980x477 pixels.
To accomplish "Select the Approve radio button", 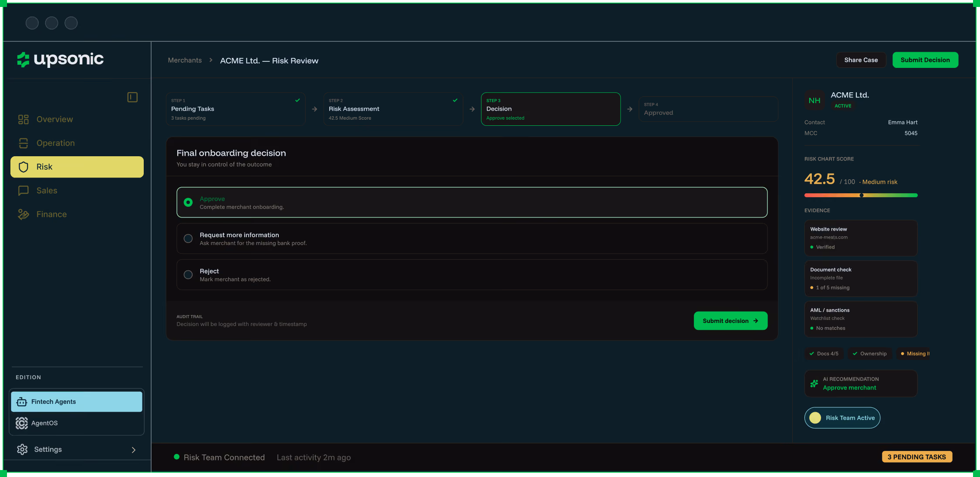I will pos(188,202).
